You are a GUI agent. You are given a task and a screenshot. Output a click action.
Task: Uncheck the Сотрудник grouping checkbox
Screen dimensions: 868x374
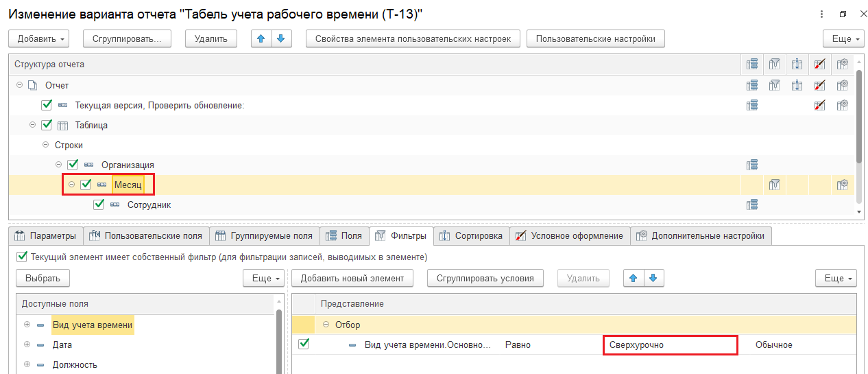99,204
